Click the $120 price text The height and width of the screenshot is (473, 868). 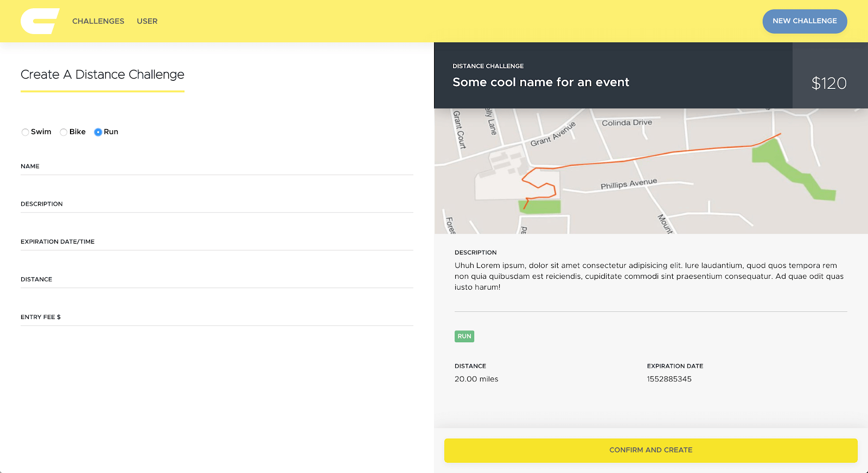(829, 83)
